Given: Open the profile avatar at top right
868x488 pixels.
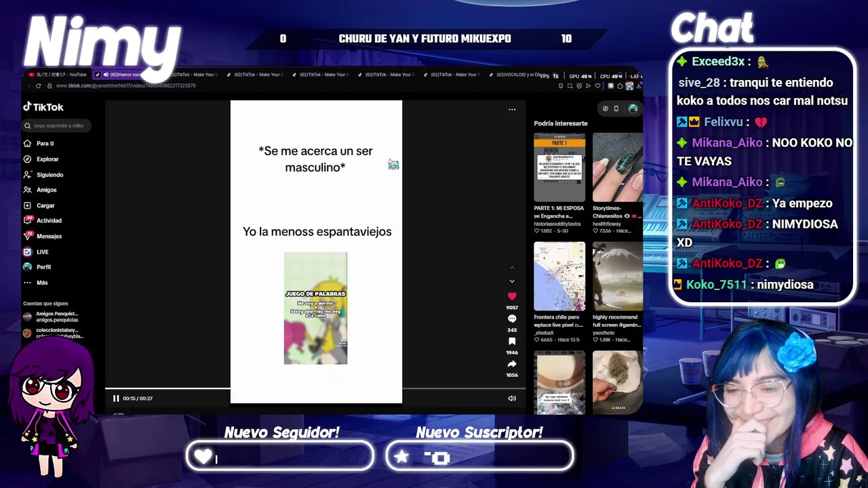Looking at the screenshot, I should 633,108.
